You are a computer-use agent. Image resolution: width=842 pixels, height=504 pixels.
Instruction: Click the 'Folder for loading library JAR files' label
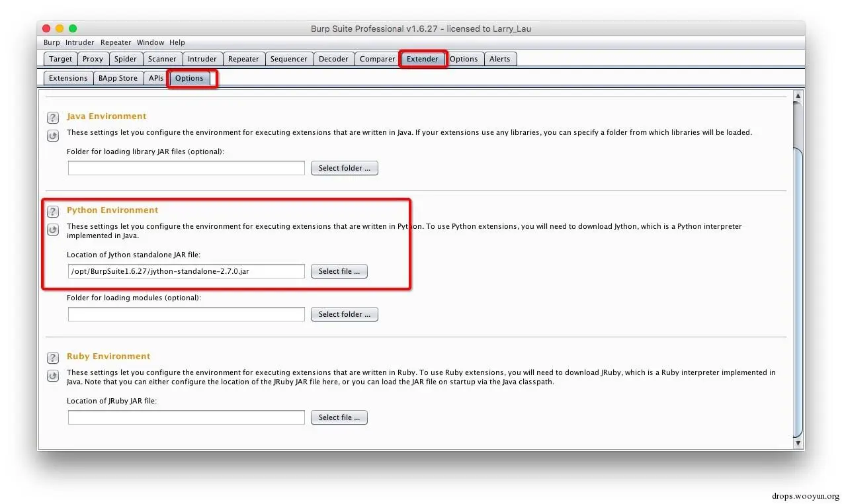(x=146, y=151)
